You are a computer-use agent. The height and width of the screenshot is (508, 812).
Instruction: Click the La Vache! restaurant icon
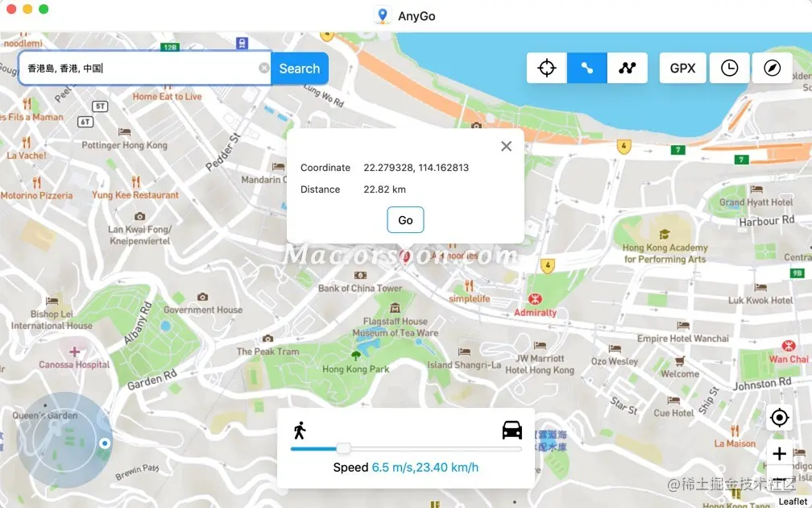[x=26, y=142]
